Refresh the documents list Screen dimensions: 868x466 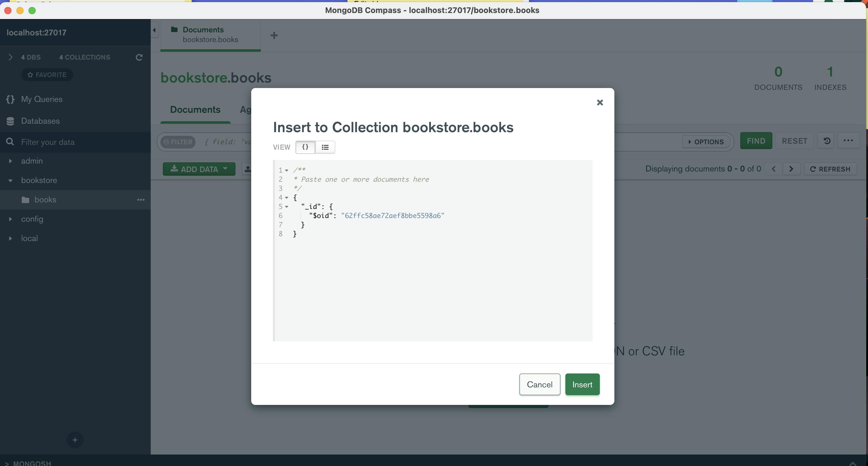pyautogui.click(x=830, y=169)
